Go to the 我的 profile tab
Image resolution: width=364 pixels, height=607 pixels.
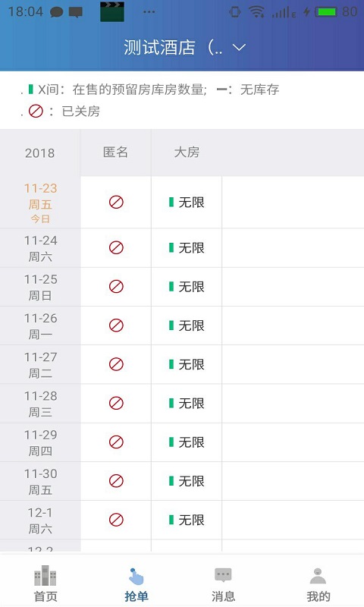pyautogui.click(x=318, y=583)
